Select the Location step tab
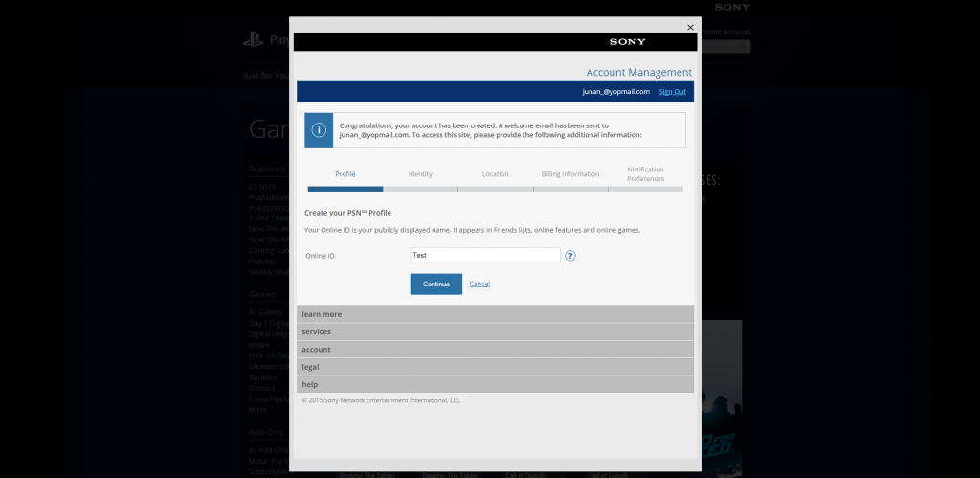This screenshot has height=478, width=980. click(495, 174)
